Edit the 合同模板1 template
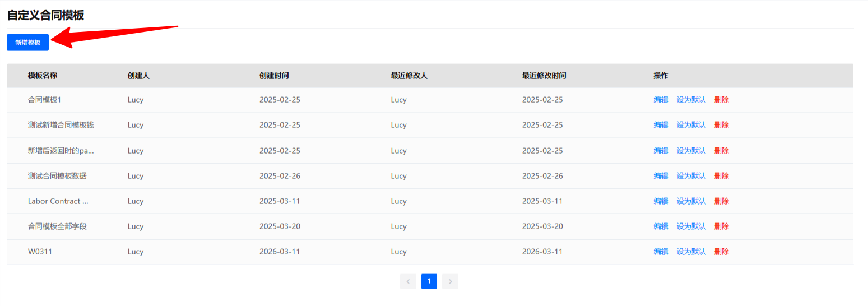Screen dimensions: 868x306 [x=661, y=100]
